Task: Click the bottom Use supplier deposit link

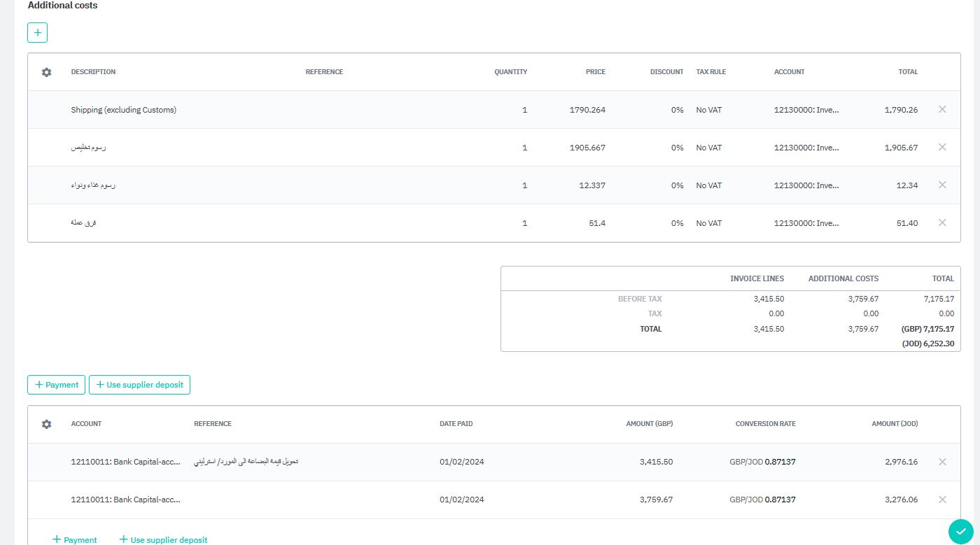Action: point(163,539)
